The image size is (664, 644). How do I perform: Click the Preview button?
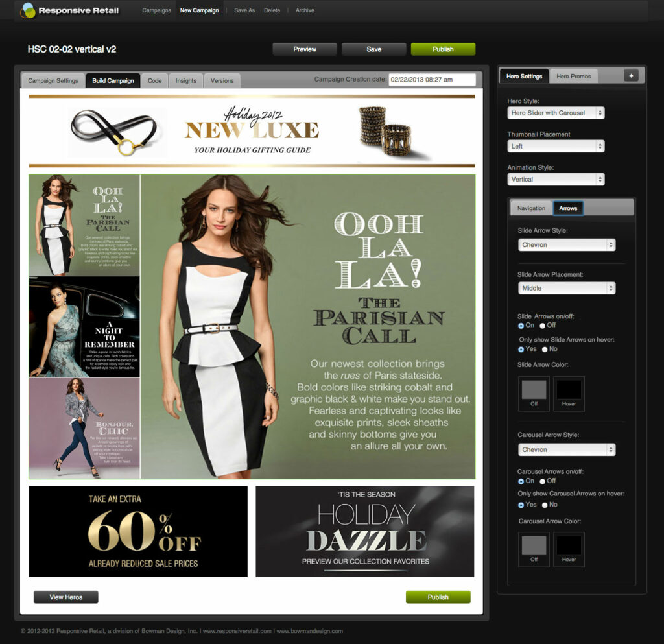(x=305, y=49)
